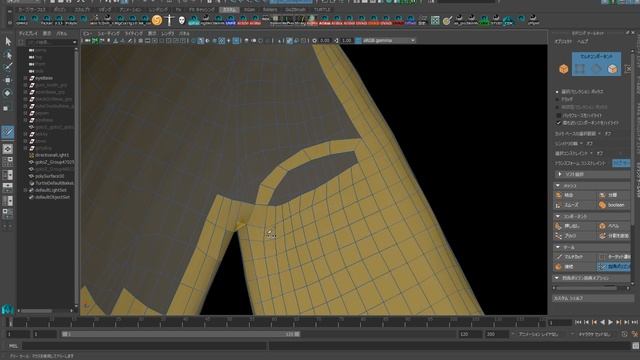640x360 pixels.
Task: Select the pick/box selection radio option
Action: coord(557,92)
